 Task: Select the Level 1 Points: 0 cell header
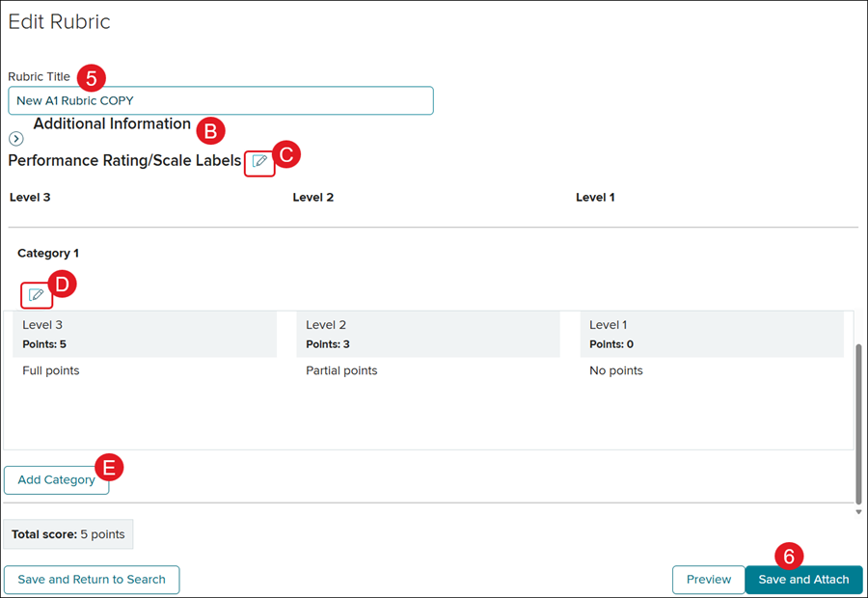point(711,335)
